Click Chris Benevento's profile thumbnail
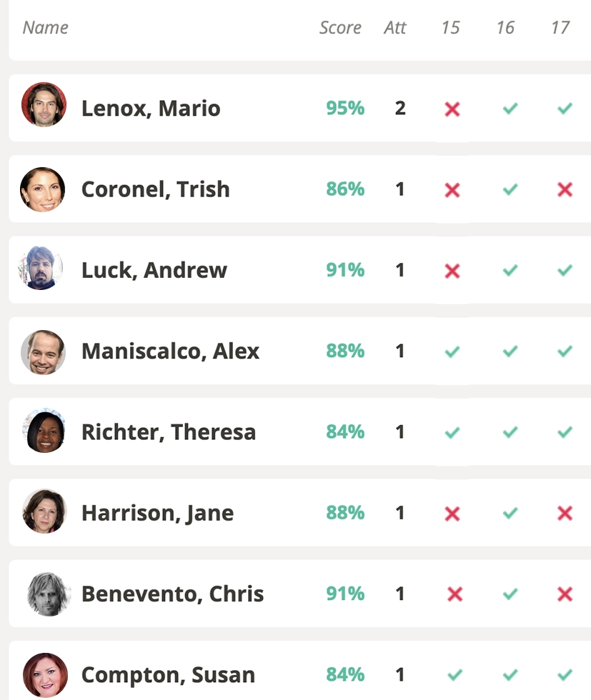 pos(49,594)
